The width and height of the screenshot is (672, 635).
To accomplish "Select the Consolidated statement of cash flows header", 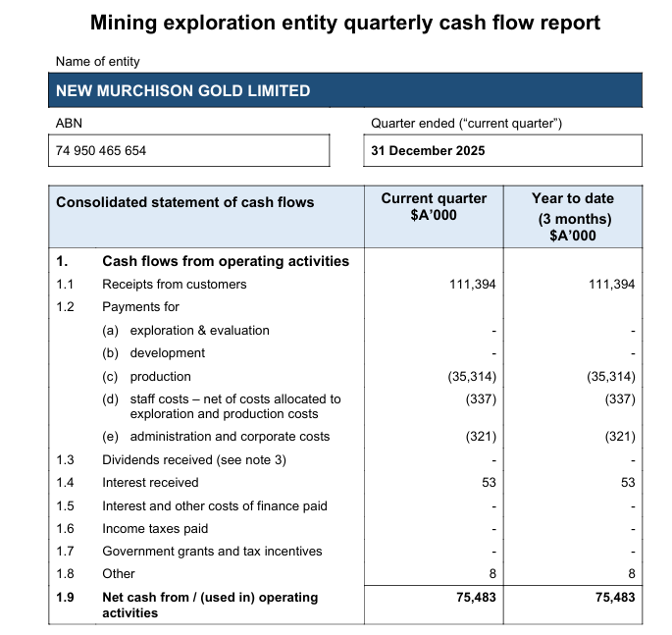I will tap(185, 202).
